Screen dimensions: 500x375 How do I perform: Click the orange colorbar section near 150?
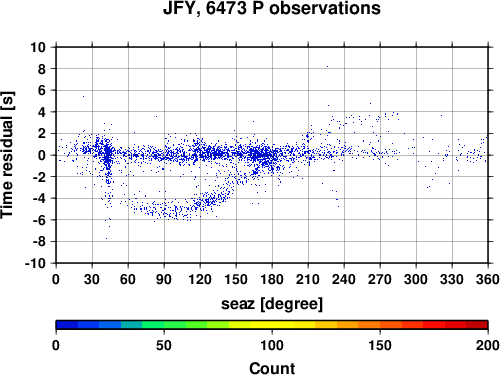click(x=380, y=325)
